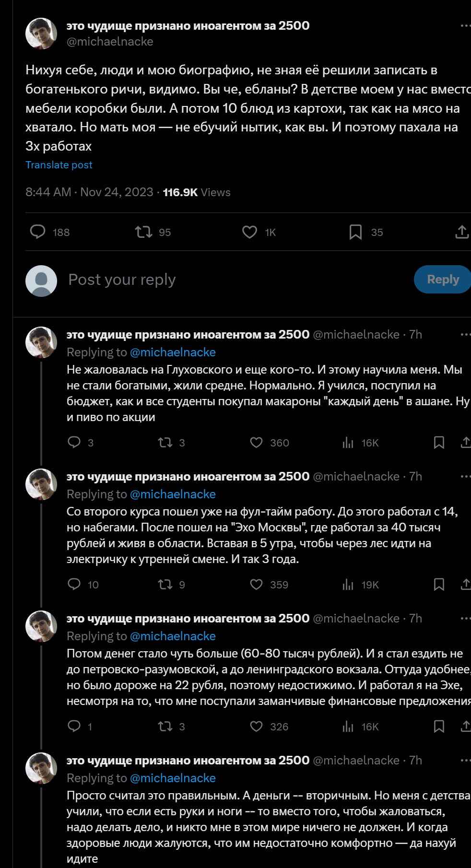Screen dimensions: 471x868
Task: Share the reply about ленинградского вокзала
Action: pos(465,727)
